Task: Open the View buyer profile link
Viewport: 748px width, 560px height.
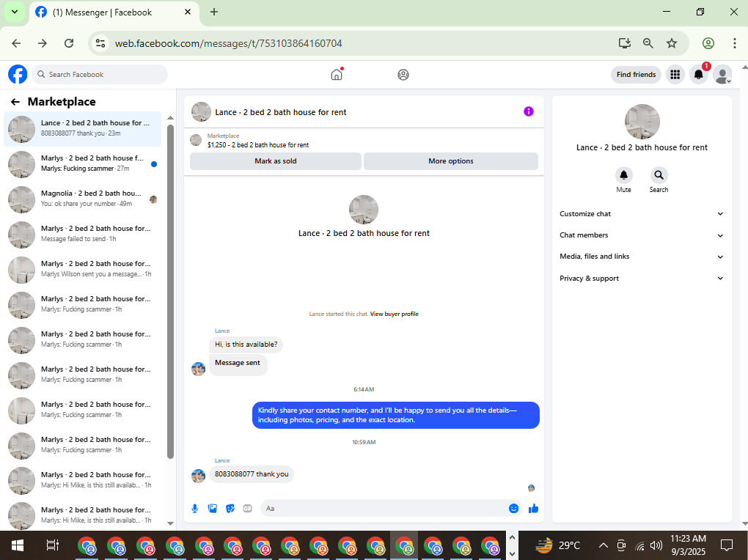Action: pos(394,314)
